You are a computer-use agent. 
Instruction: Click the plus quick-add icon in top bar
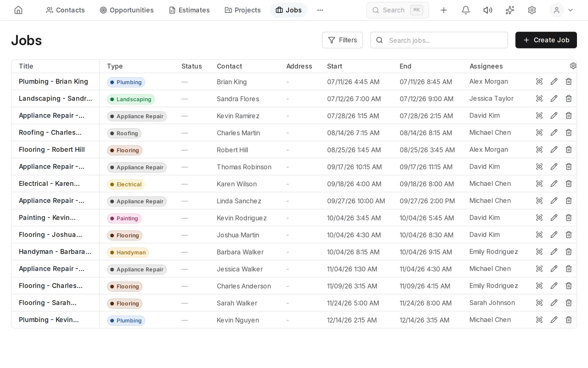(x=443, y=10)
